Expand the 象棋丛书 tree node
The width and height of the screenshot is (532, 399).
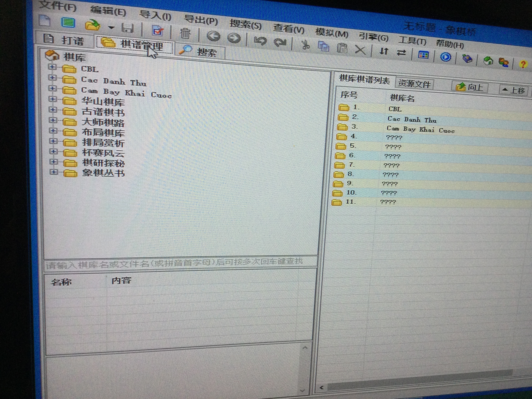click(54, 172)
